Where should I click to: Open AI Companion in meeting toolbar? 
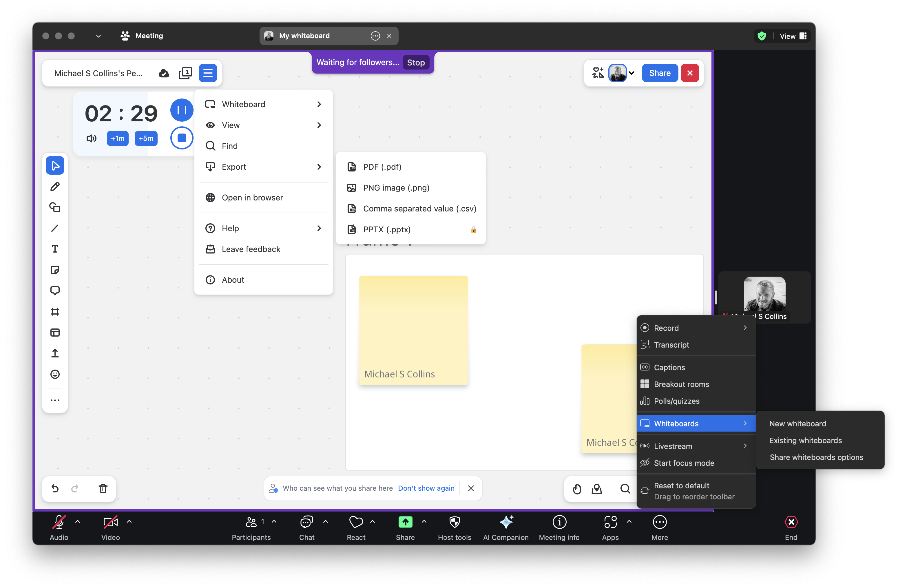click(x=505, y=527)
